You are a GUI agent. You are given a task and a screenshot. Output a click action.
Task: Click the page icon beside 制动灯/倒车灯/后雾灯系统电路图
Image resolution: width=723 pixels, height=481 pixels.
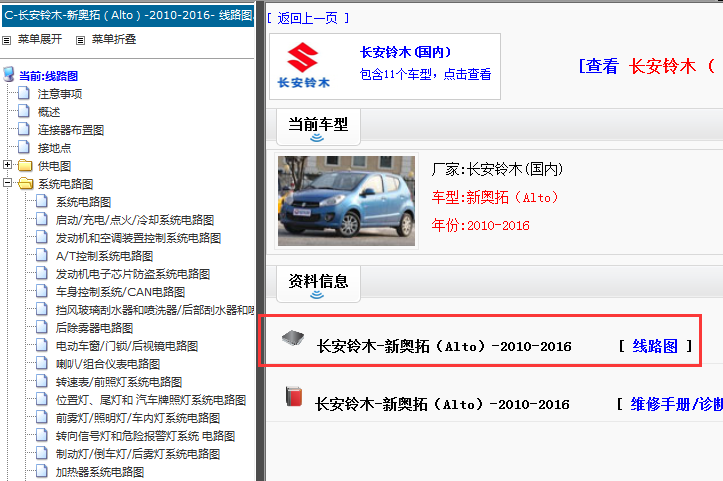42,453
